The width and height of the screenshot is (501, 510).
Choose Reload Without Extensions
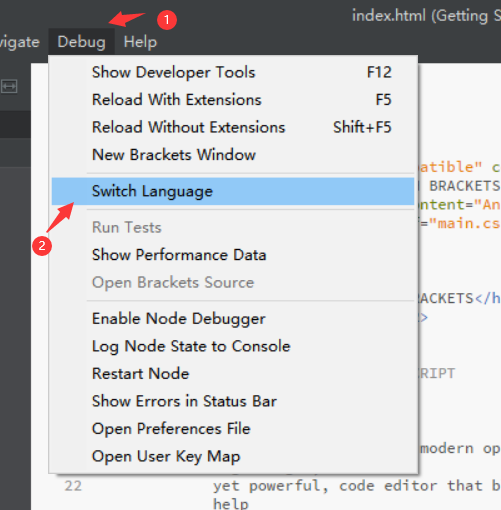click(x=233, y=127)
